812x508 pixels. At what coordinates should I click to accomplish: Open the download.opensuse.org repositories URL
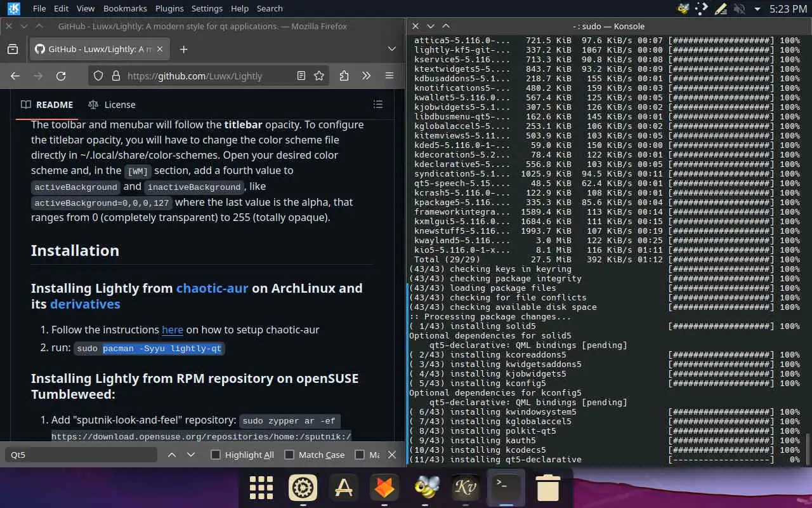click(201, 436)
